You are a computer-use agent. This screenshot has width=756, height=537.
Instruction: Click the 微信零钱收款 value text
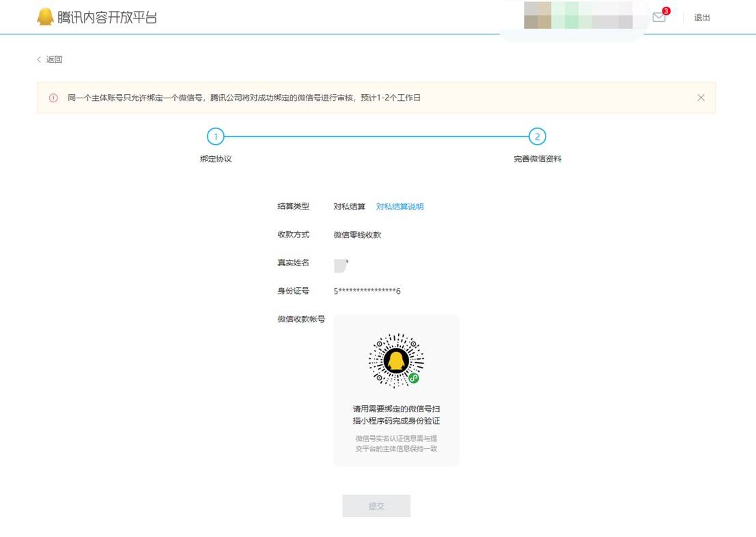(357, 235)
